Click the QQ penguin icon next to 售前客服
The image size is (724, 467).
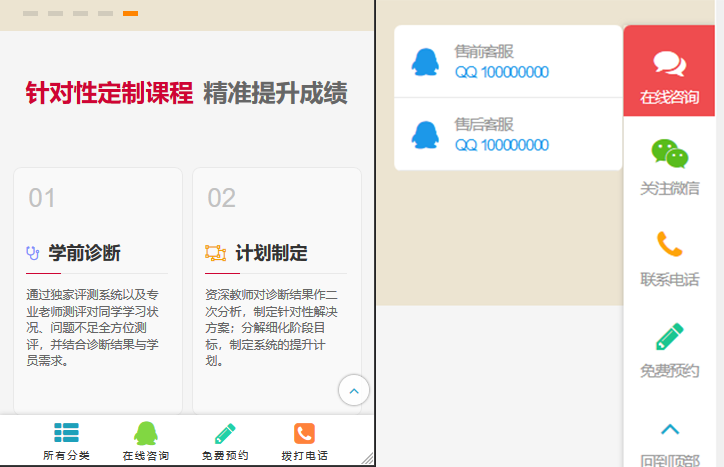point(425,61)
